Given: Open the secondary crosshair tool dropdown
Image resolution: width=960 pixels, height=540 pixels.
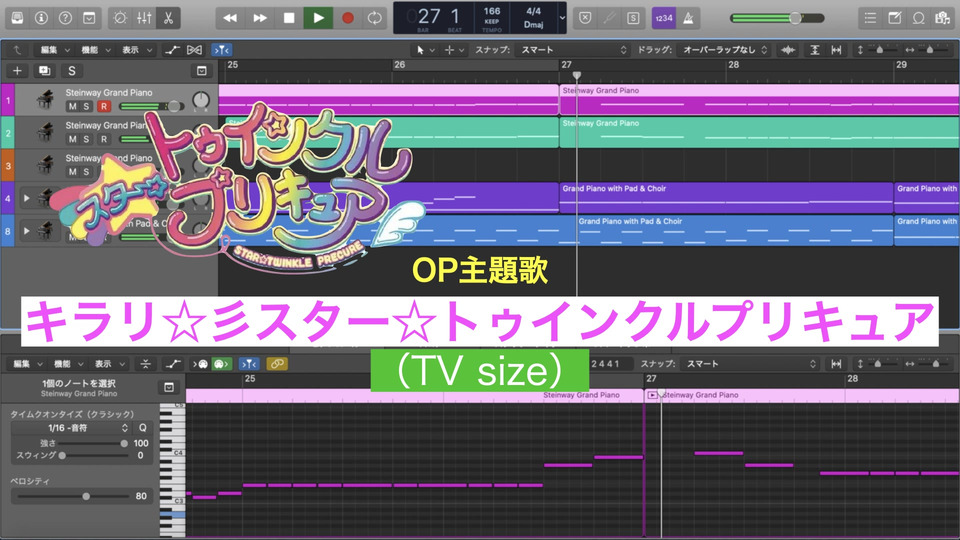Looking at the screenshot, I should coord(454,50).
